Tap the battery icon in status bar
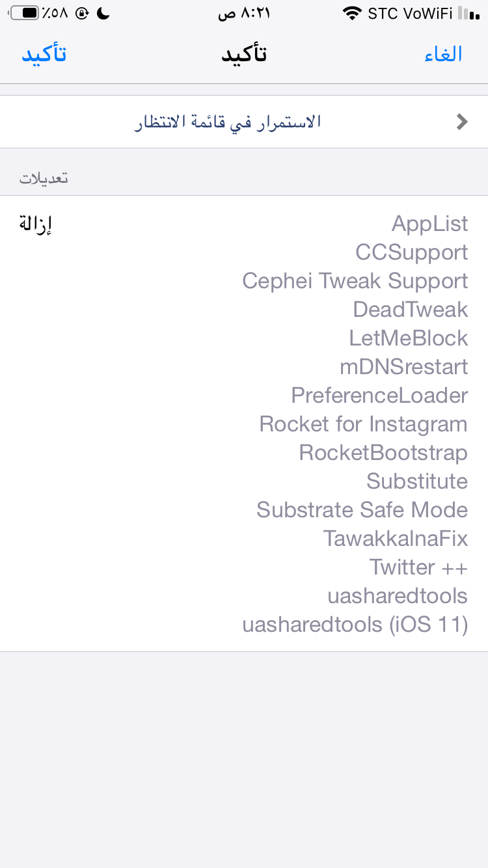488x868 pixels. click(x=25, y=13)
